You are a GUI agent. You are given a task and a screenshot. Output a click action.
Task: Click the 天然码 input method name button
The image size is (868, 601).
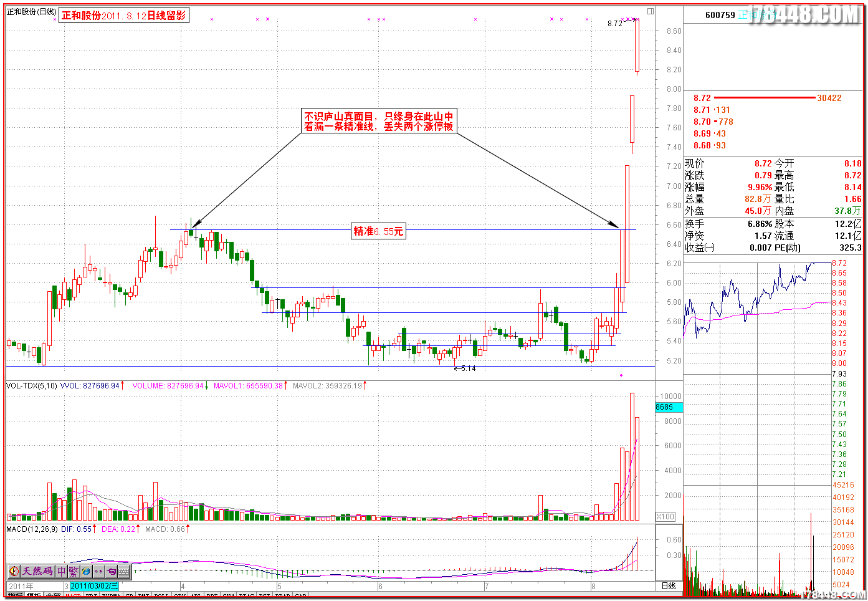[x=37, y=571]
